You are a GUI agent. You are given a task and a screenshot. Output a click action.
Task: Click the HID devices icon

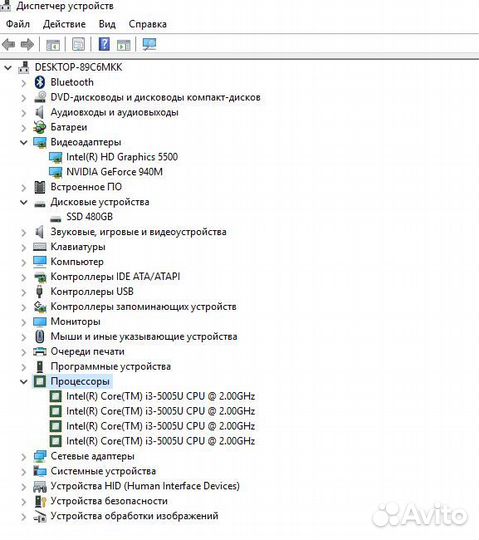40,486
